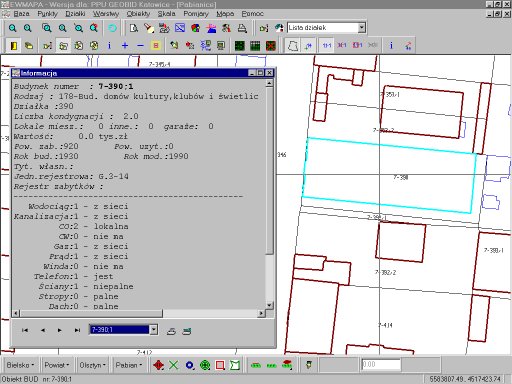The height and width of the screenshot is (384, 512).
Task: Toggle the yellow door icon button
Action: point(14,45)
